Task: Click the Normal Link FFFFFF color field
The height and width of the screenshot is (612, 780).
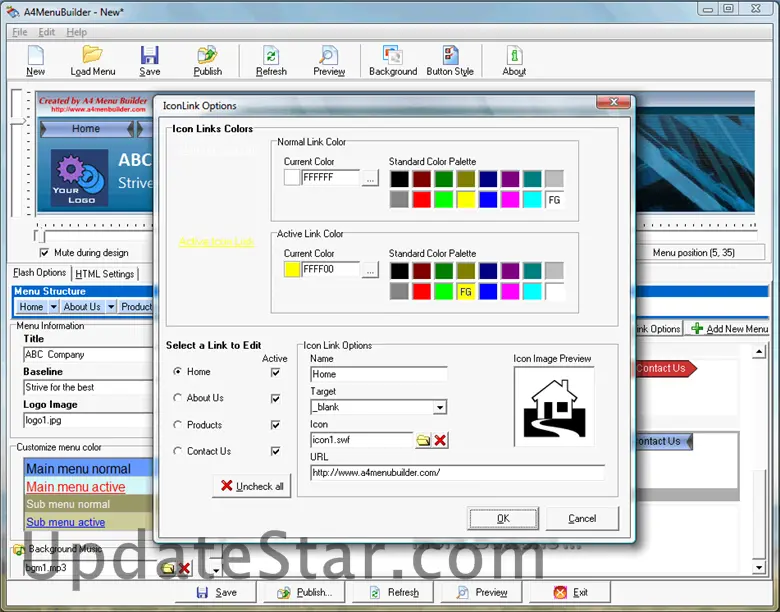Action: 330,178
